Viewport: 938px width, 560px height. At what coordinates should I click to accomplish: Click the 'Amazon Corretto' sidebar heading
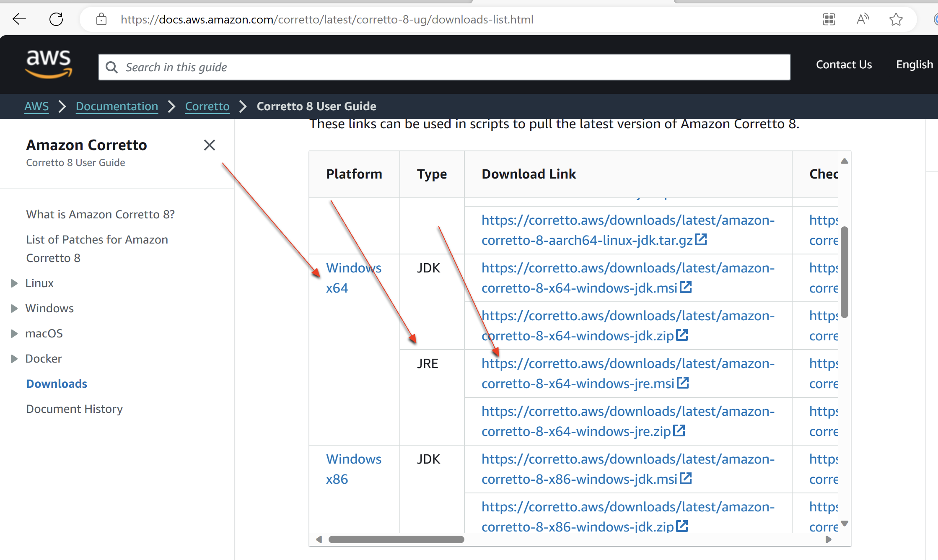pyautogui.click(x=86, y=145)
